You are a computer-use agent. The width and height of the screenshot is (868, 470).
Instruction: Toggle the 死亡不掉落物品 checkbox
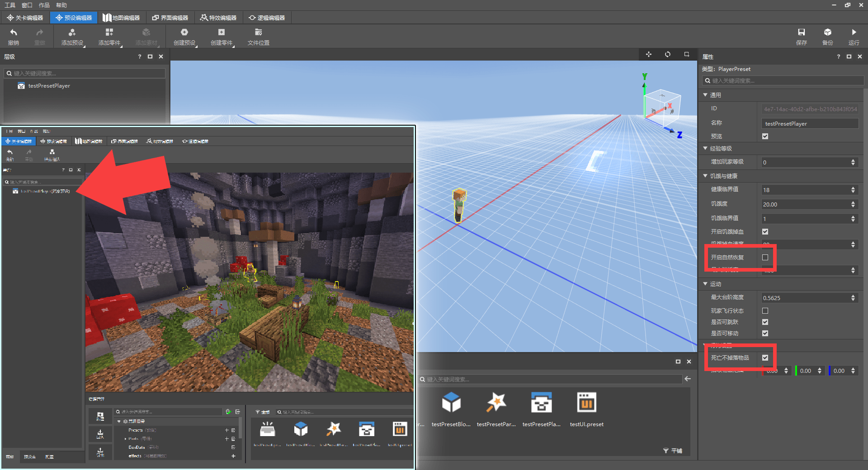click(x=765, y=357)
